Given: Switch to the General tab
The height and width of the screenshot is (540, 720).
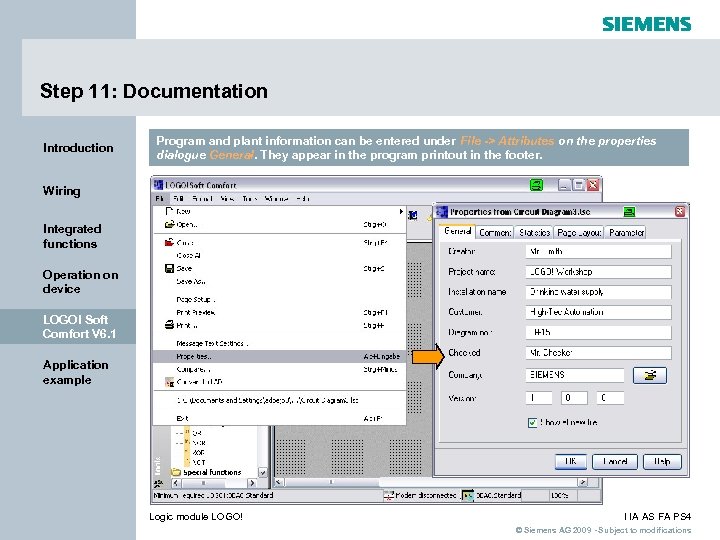Looking at the screenshot, I should [457, 231].
